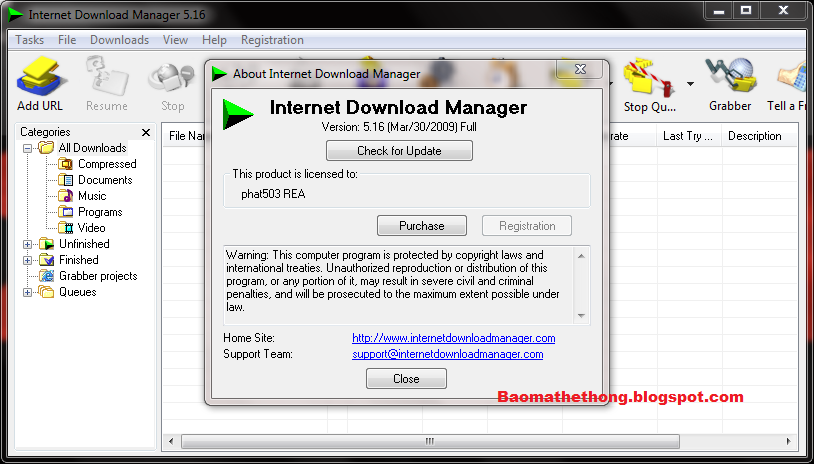Screen dimensions: 814x464
Task: Open the Tasks menu
Action: (x=30, y=40)
